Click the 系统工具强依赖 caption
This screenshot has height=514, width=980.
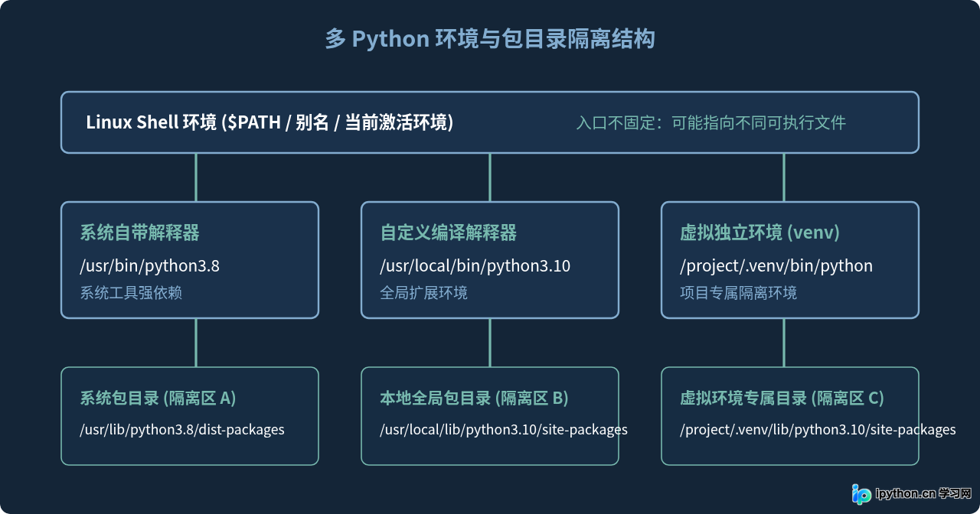tap(132, 293)
